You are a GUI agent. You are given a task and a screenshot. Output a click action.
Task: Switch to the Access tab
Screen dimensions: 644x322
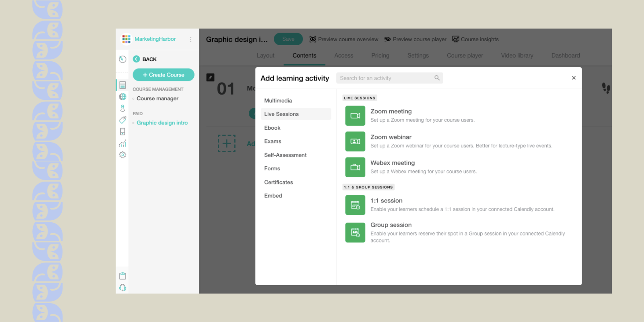coord(343,56)
